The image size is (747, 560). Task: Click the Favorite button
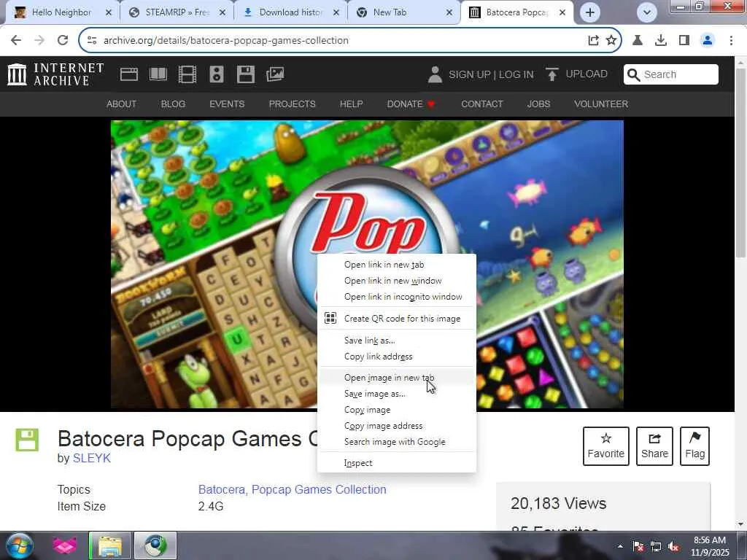[x=606, y=446]
